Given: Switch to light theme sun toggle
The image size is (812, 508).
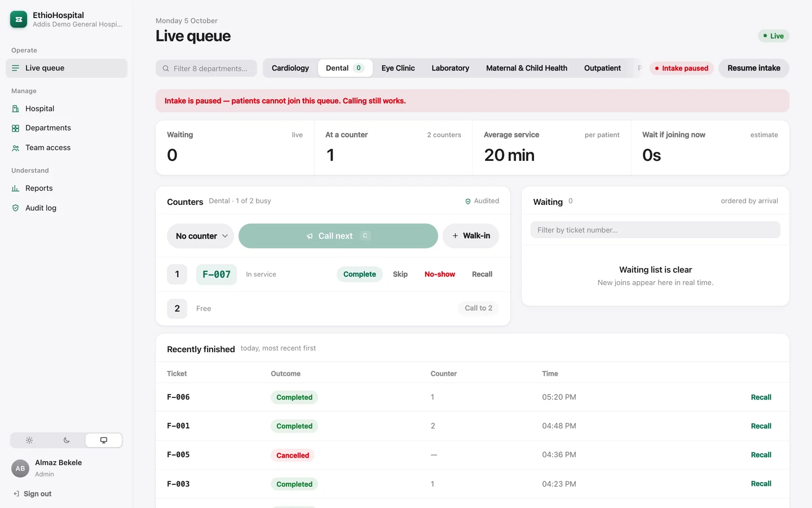Looking at the screenshot, I should 29,440.
